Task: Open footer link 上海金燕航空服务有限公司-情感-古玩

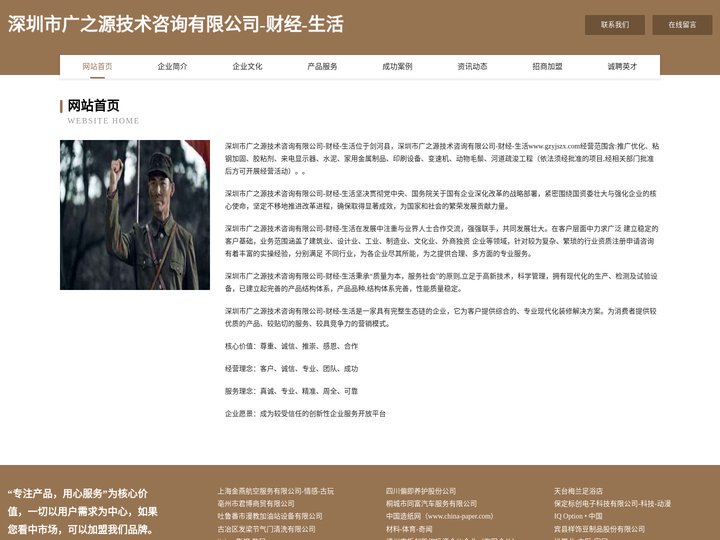Action: point(276,491)
